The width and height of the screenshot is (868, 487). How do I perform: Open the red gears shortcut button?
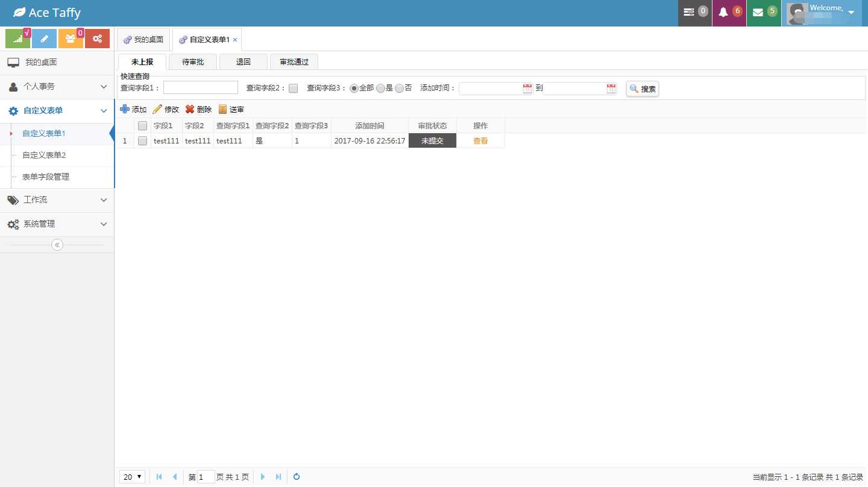coord(97,39)
